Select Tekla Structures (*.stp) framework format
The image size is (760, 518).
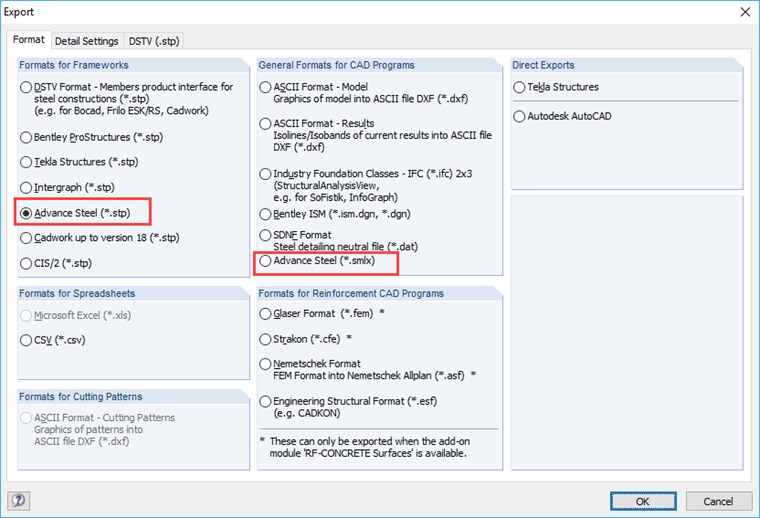coord(26,161)
